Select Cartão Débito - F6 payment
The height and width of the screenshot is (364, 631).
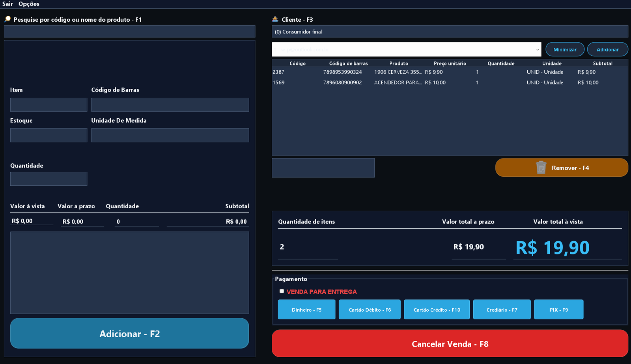point(370,310)
